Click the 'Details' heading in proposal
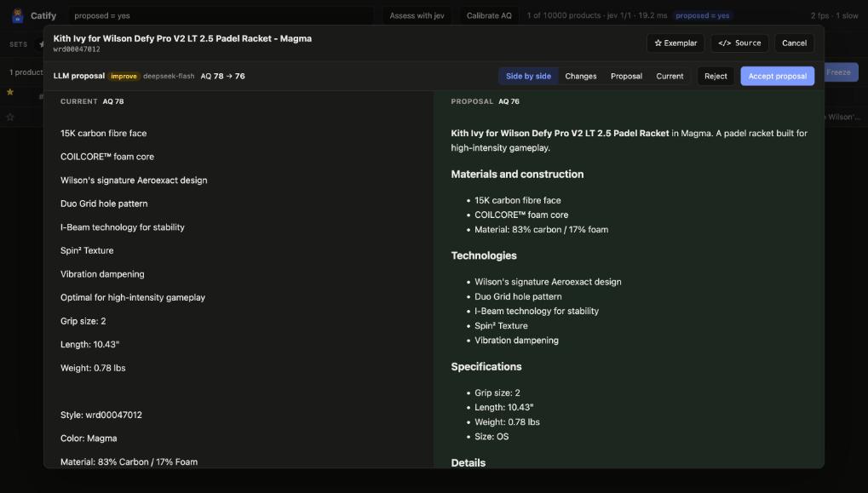 pyautogui.click(x=468, y=462)
